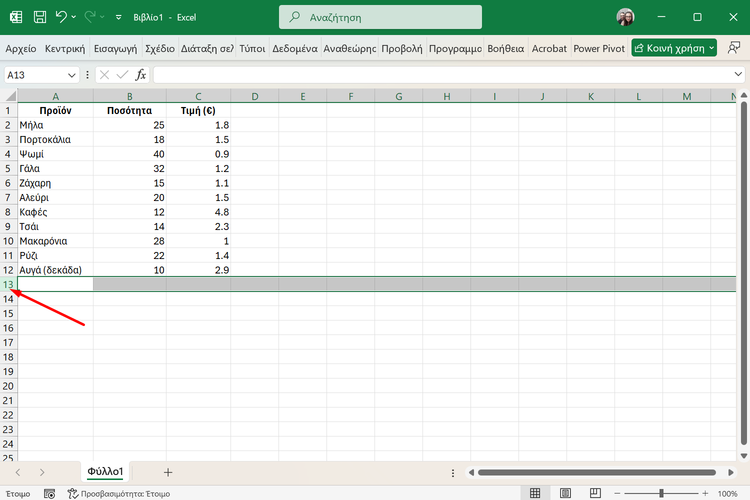
Task: Expand the formula bar chevron
Action: pyautogui.click(x=737, y=75)
